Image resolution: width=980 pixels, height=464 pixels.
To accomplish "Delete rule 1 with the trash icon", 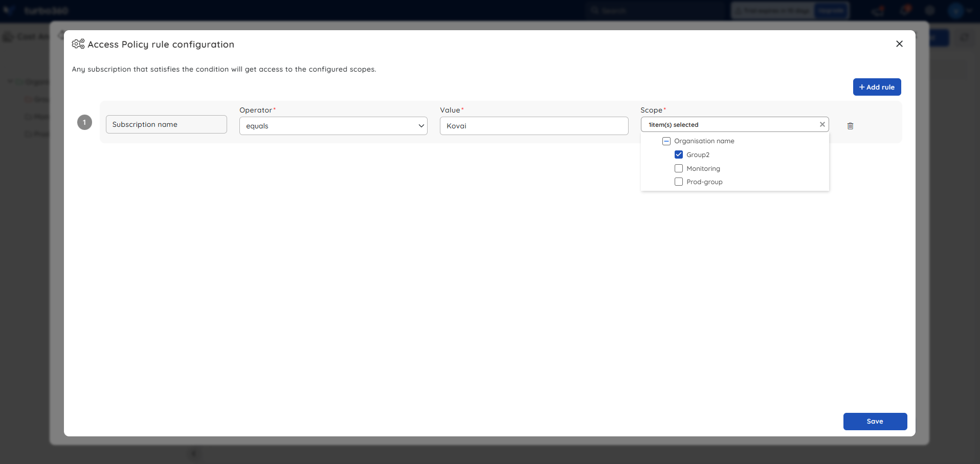I will click(x=850, y=126).
